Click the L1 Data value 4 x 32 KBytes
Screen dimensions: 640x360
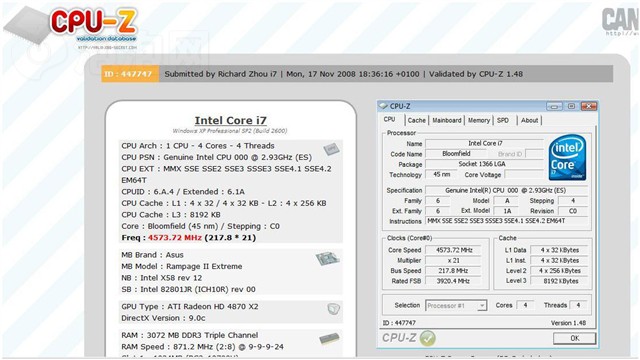point(560,250)
